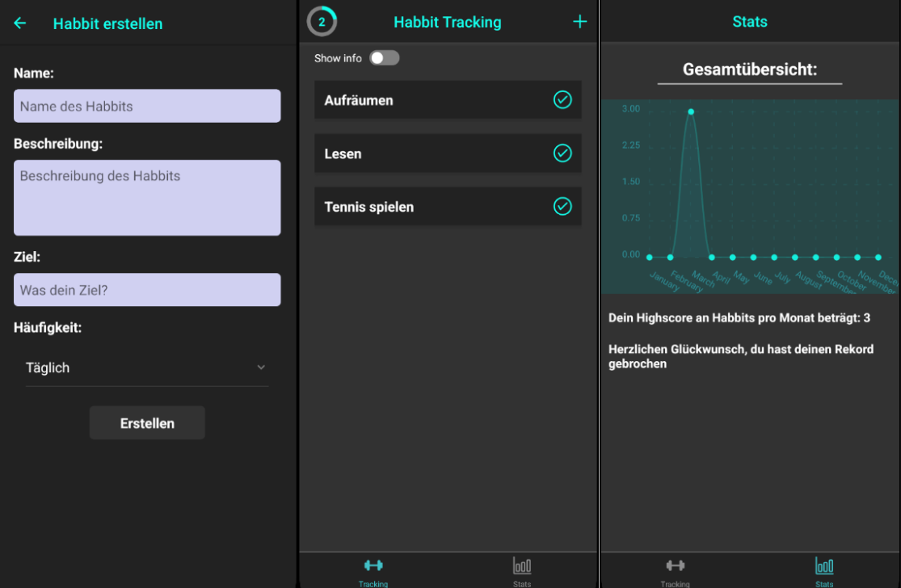Go back using the arrow in Habbit erstellen
The image size is (901, 588).
tap(20, 23)
